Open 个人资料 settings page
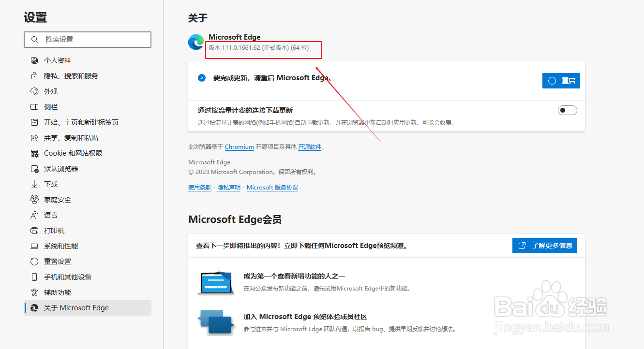This screenshot has height=349, width=644. (x=88, y=60)
